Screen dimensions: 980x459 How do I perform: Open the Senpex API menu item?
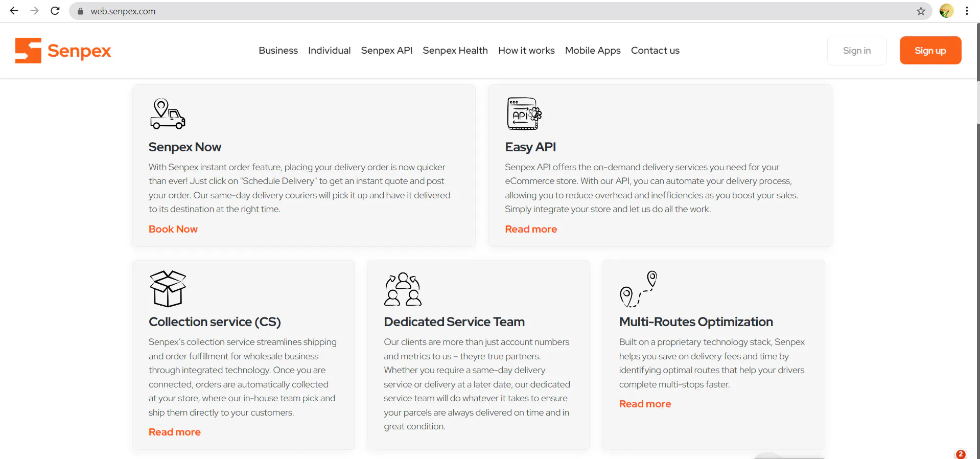coord(386,51)
